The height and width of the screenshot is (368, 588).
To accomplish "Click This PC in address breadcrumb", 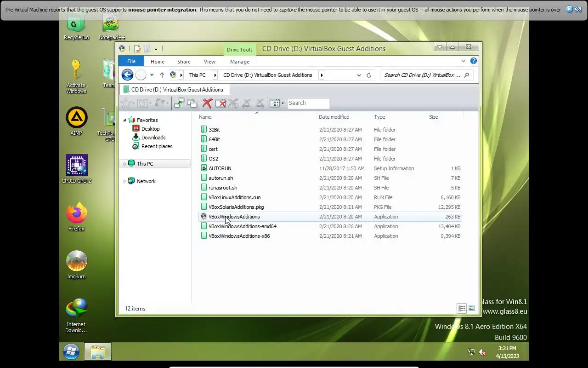I will pos(198,75).
